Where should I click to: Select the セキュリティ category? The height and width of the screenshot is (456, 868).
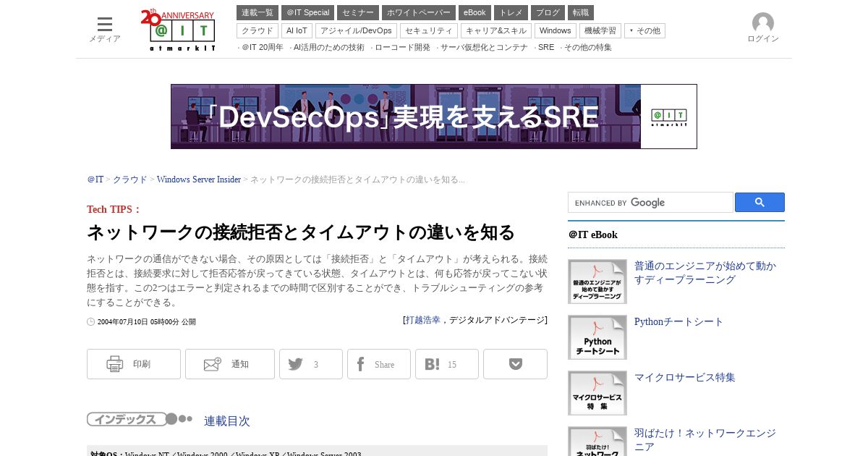tap(429, 31)
